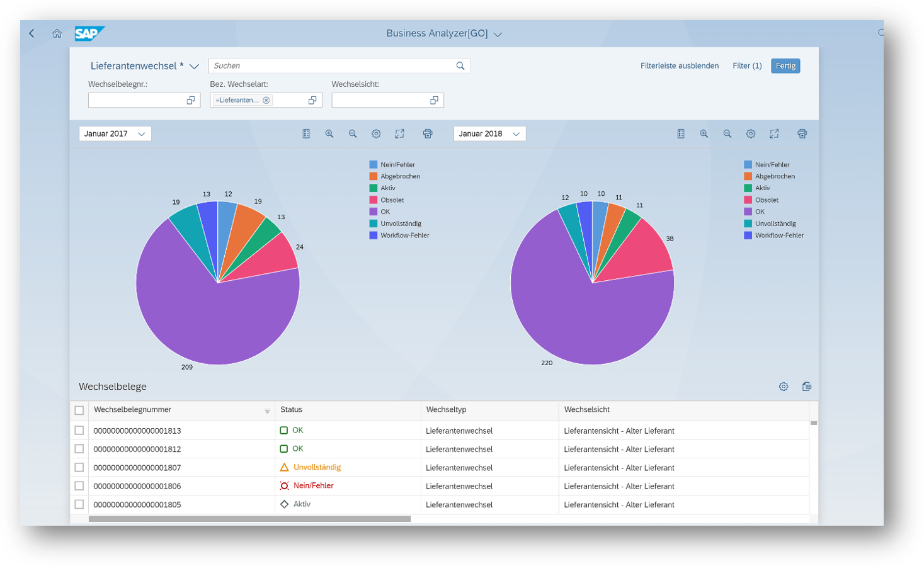Viewport: 924px width, 566px height.
Task: Print the Januar 2017 chart
Action: click(428, 133)
